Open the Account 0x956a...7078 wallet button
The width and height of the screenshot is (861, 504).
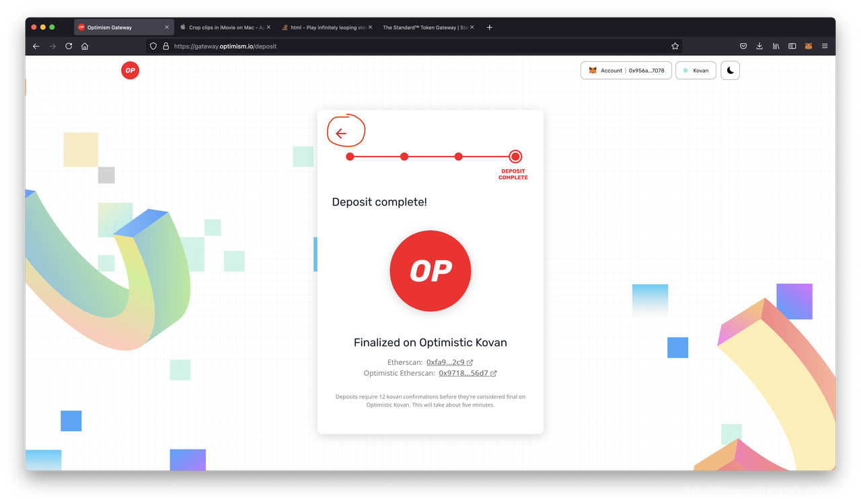626,71
